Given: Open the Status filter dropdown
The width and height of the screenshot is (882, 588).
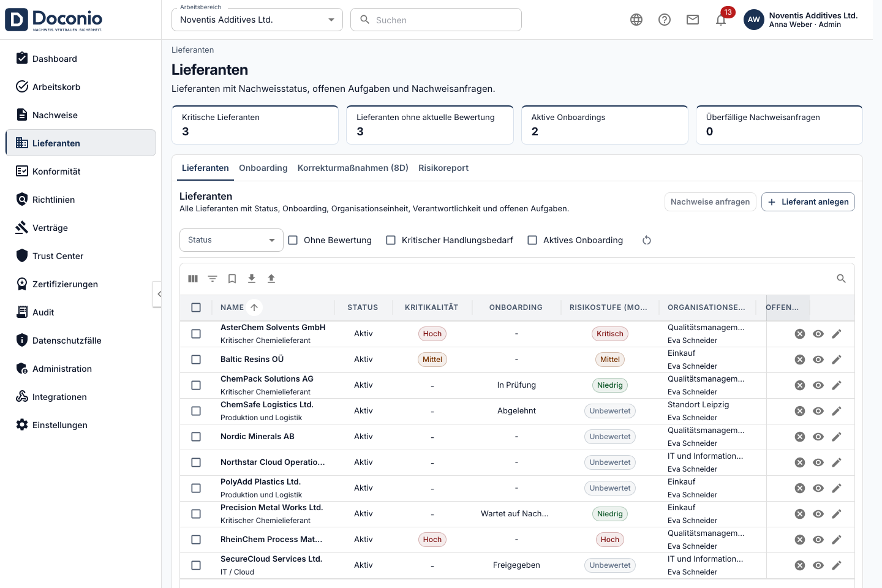Looking at the screenshot, I should [232, 240].
